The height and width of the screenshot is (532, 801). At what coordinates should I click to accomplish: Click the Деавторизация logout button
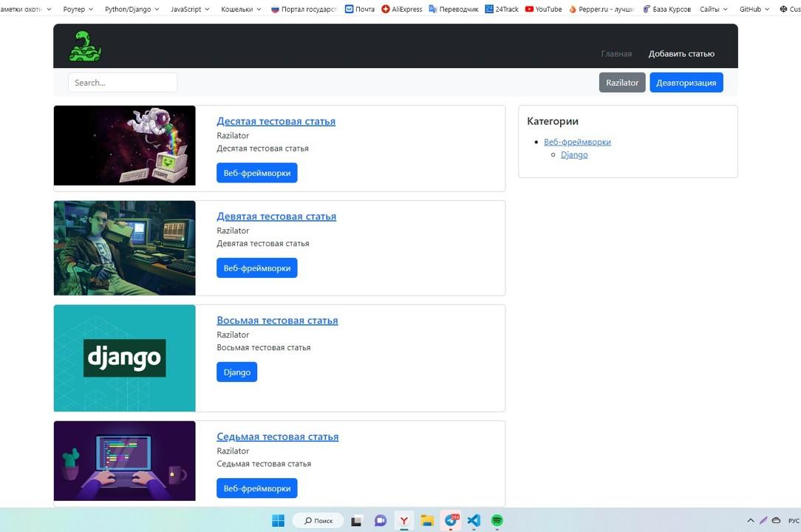[686, 82]
